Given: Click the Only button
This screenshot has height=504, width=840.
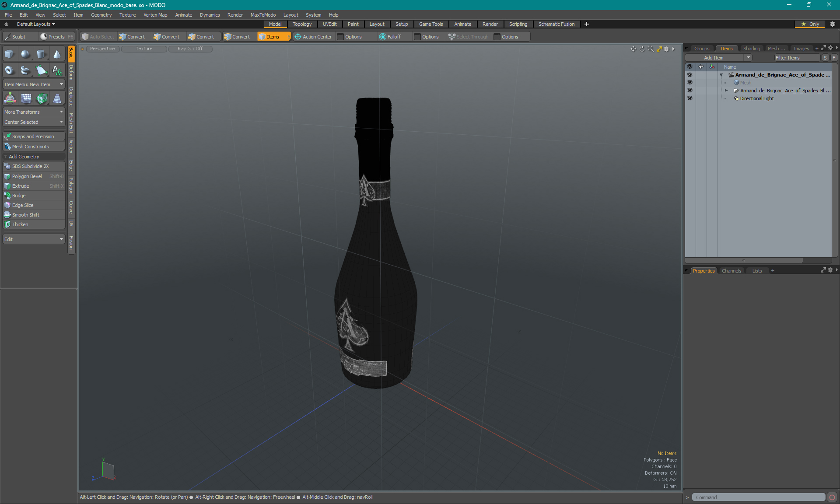Looking at the screenshot, I should (x=810, y=24).
